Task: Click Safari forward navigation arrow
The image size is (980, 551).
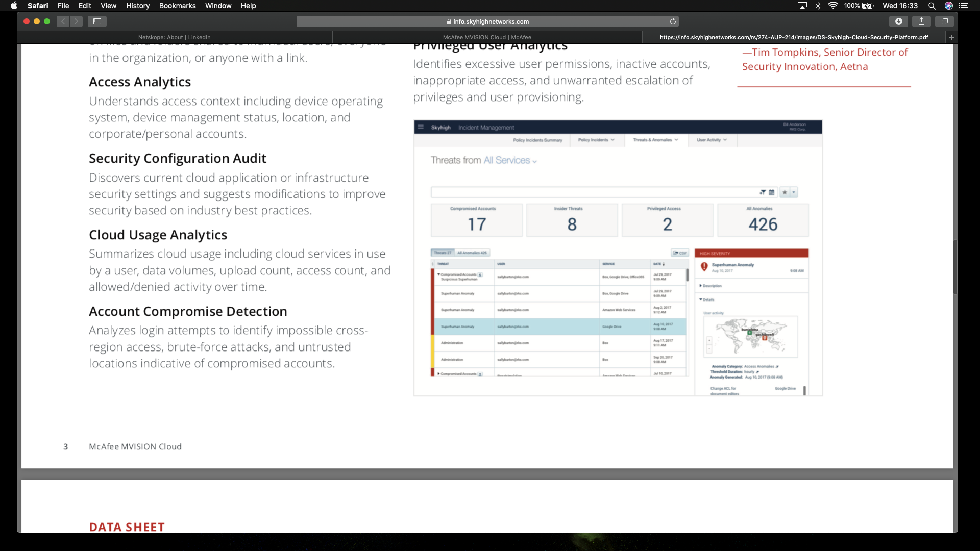Action: [x=77, y=21]
